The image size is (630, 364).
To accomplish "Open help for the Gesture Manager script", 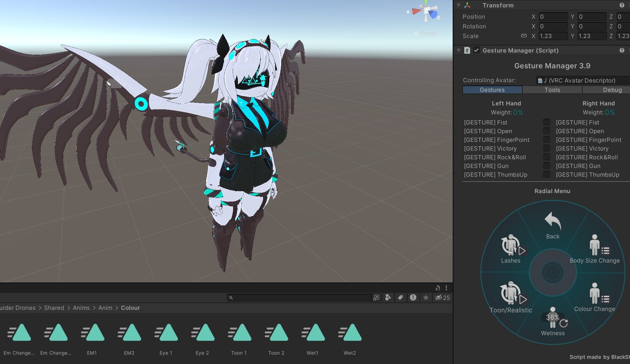I will click(x=622, y=50).
